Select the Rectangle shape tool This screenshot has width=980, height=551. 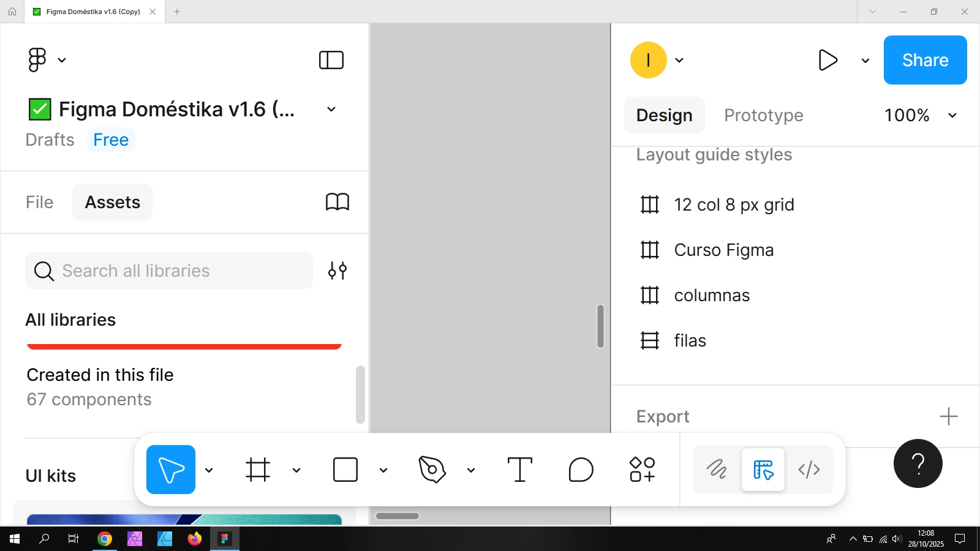(345, 470)
